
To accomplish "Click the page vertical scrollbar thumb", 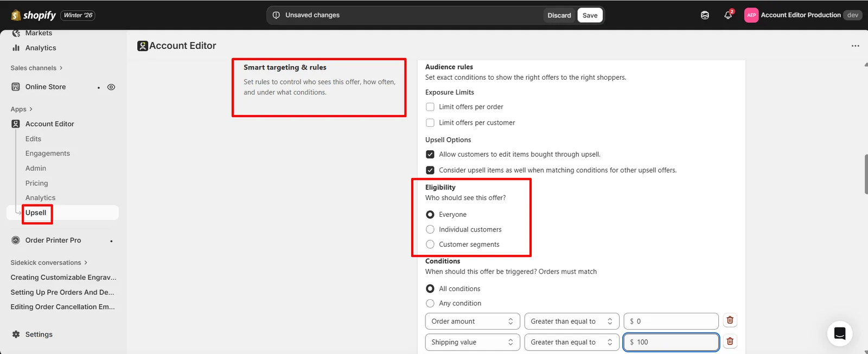I will (x=866, y=175).
